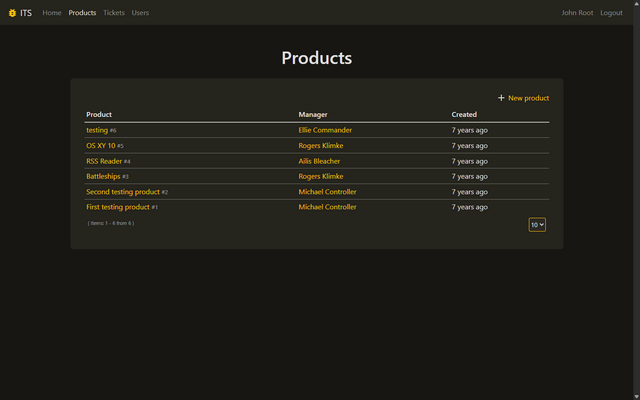Create a New product via the link
Screen dimensions: 640x400
529,98
